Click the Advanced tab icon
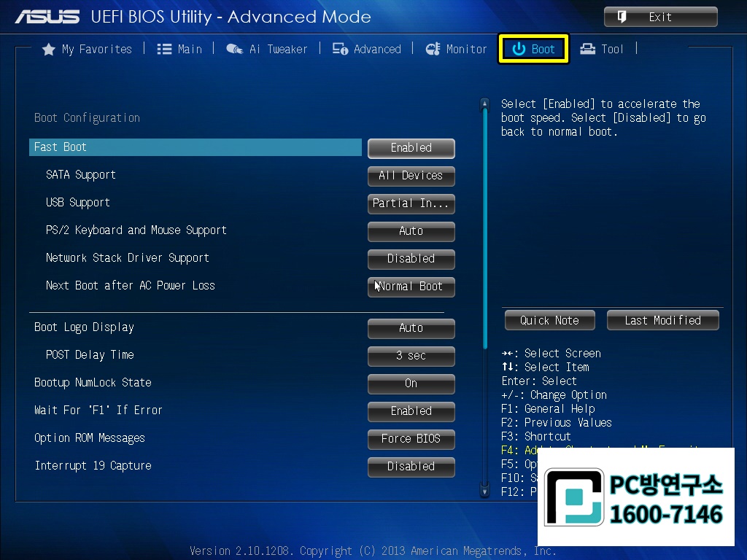Image resolution: width=747 pixels, height=560 pixels. (340, 49)
